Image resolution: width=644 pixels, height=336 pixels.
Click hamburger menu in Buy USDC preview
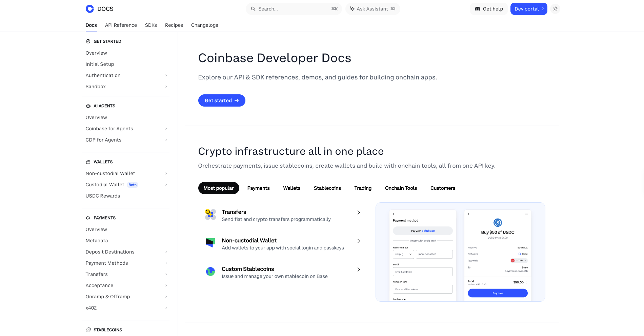pyautogui.click(x=527, y=214)
